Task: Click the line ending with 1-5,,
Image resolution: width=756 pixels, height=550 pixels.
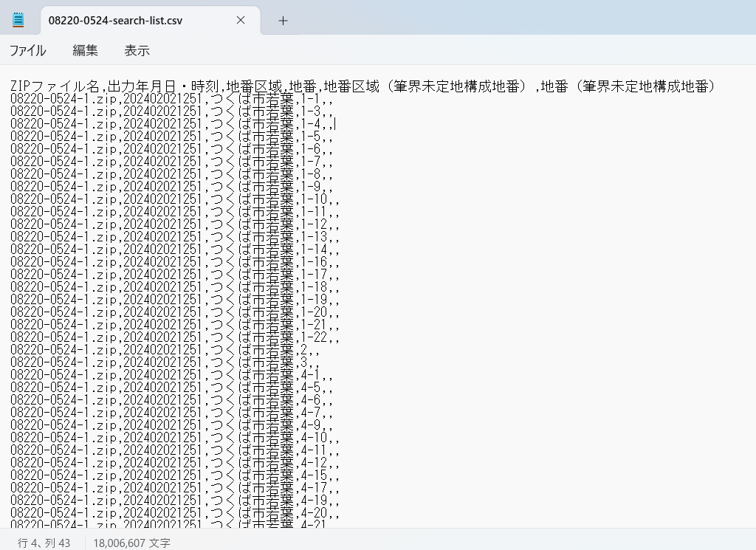Action: pos(171,137)
